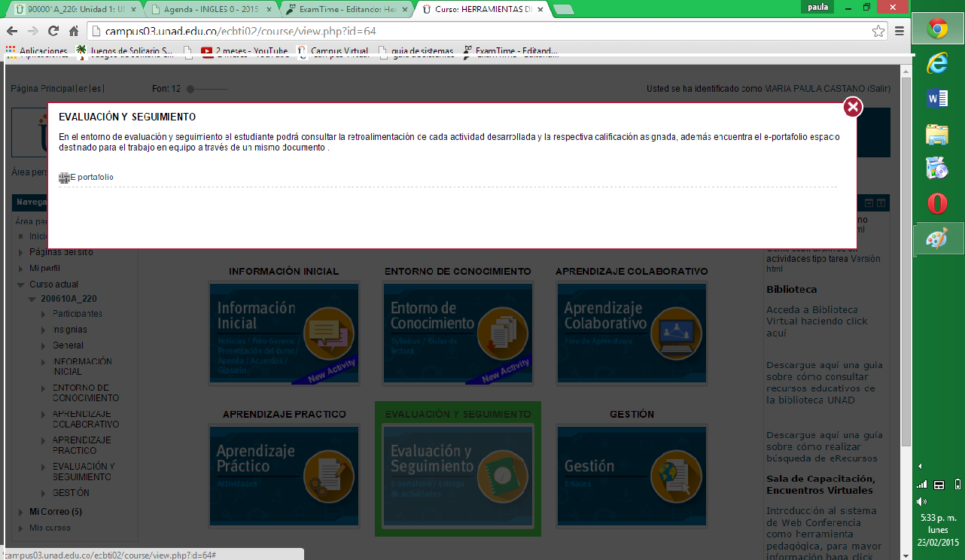Click the E portafolio icon
The width and height of the screenshot is (965, 560).
64,178
